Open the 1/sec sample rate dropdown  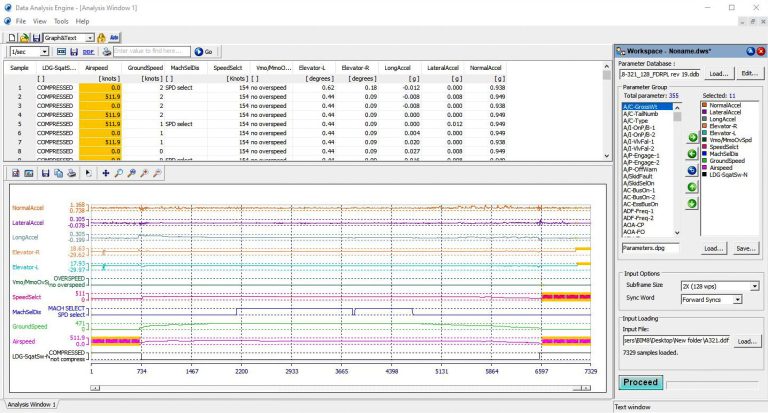pyautogui.click(x=44, y=51)
